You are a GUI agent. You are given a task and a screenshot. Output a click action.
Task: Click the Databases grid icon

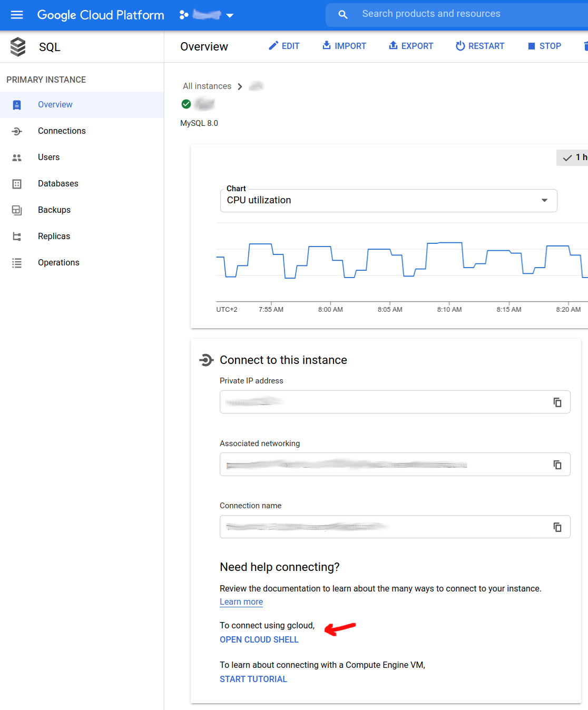[17, 184]
